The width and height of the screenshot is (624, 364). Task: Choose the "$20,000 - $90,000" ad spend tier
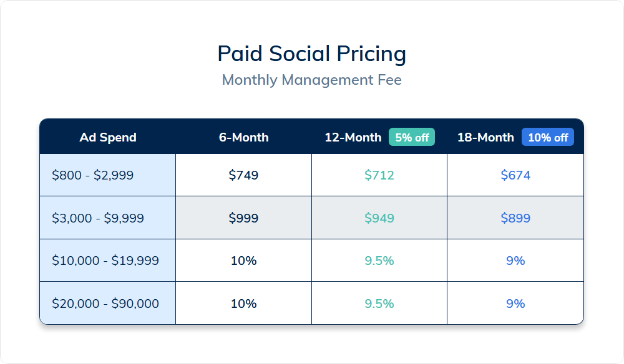(105, 304)
